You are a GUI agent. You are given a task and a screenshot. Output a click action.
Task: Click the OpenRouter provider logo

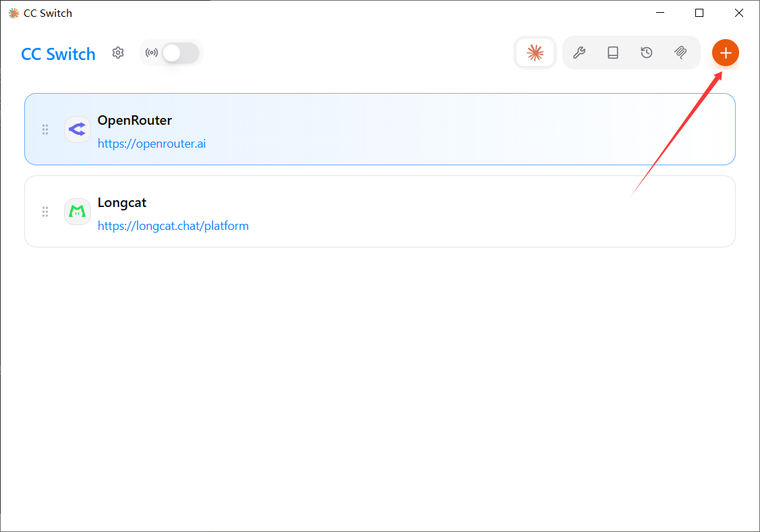tap(78, 129)
